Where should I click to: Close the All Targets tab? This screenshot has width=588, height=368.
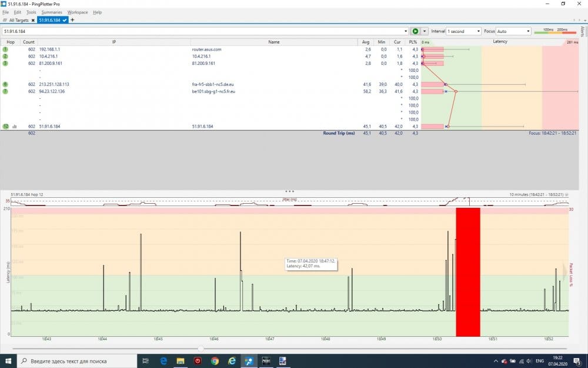pyautogui.click(x=34, y=20)
